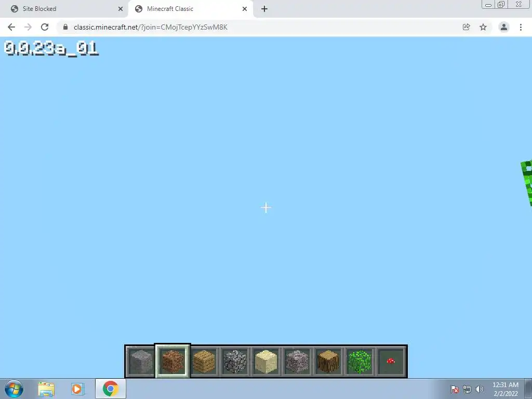Open a new browser tab
The height and width of the screenshot is (399, 532).
pyautogui.click(x=264, y=9)
